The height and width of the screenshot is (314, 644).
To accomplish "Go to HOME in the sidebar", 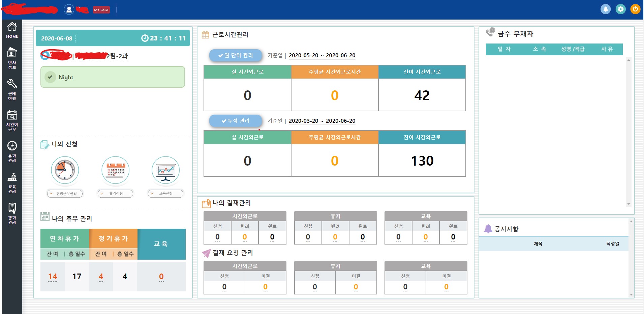I will 12,30.
